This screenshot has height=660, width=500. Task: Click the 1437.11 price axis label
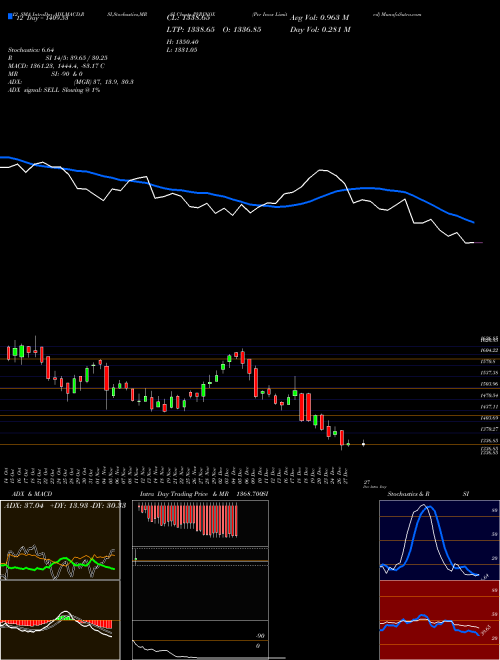[489, 407]
